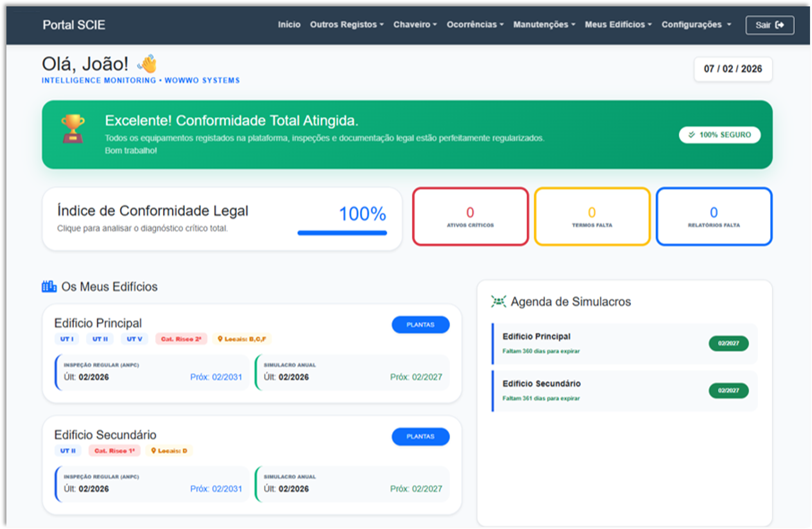
Task: Open the Ativos Críticos red card
Action: tap(470, 216)
